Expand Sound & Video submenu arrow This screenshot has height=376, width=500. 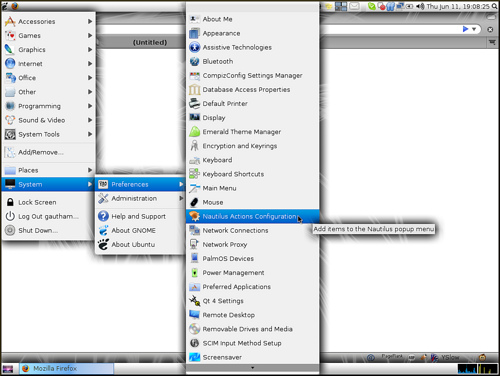(90, 120)
